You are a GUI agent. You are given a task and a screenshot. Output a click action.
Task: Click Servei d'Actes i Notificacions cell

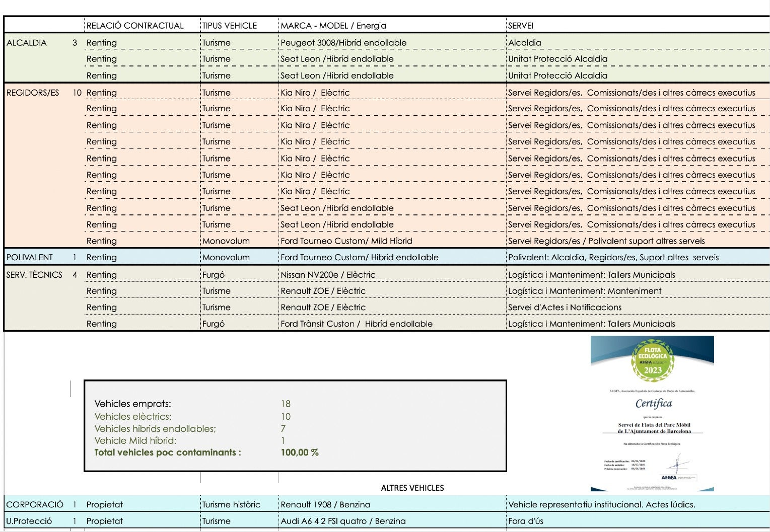coord(565,307)
